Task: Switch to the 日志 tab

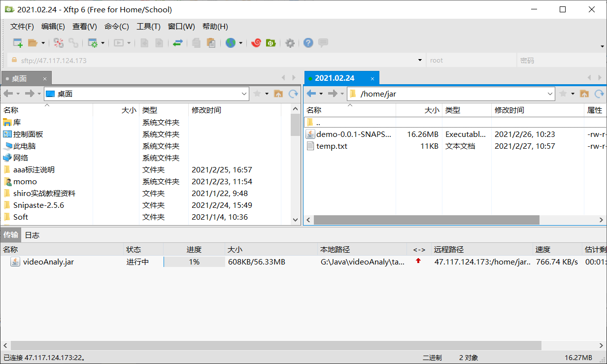Action: (x=32, y=235)
